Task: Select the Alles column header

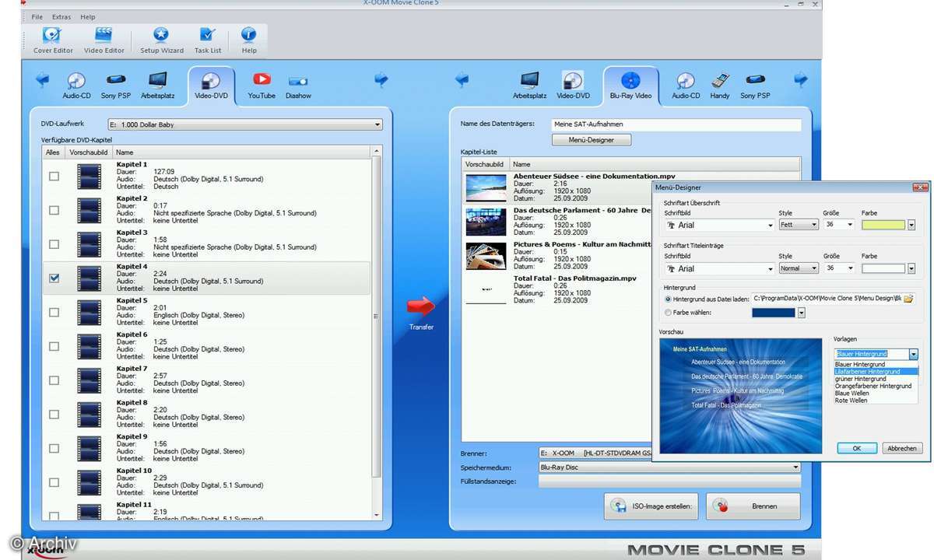Action: (53, 152)
